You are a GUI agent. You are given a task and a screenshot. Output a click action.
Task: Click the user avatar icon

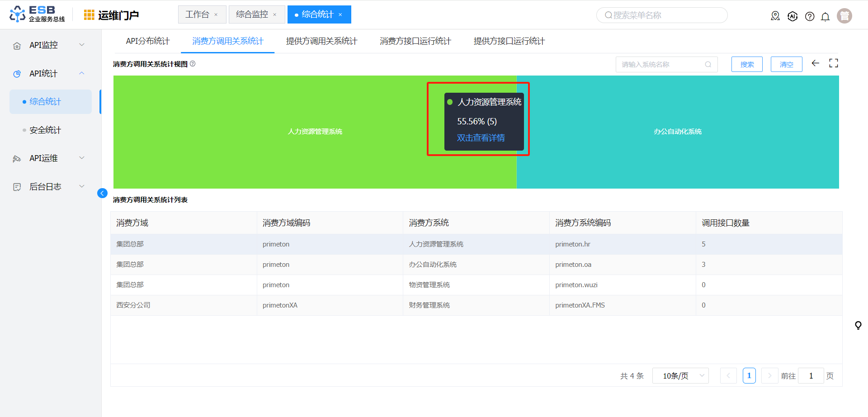click(844, 16)
